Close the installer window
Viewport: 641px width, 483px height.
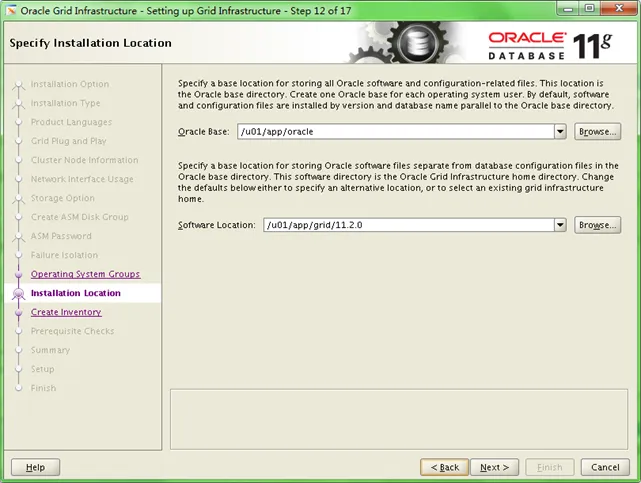click(x=619, y=8)
